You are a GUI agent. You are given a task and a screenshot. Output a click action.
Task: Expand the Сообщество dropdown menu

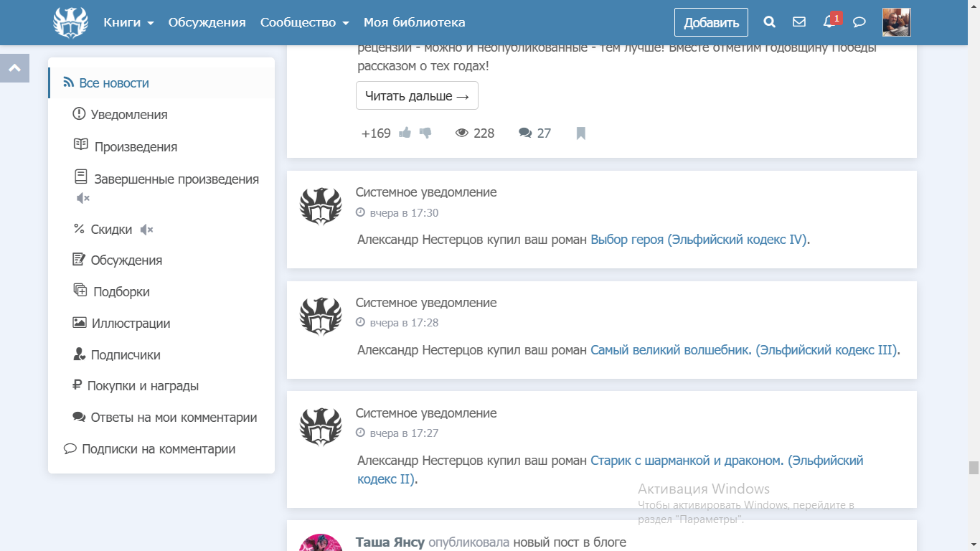coord(305,22)
